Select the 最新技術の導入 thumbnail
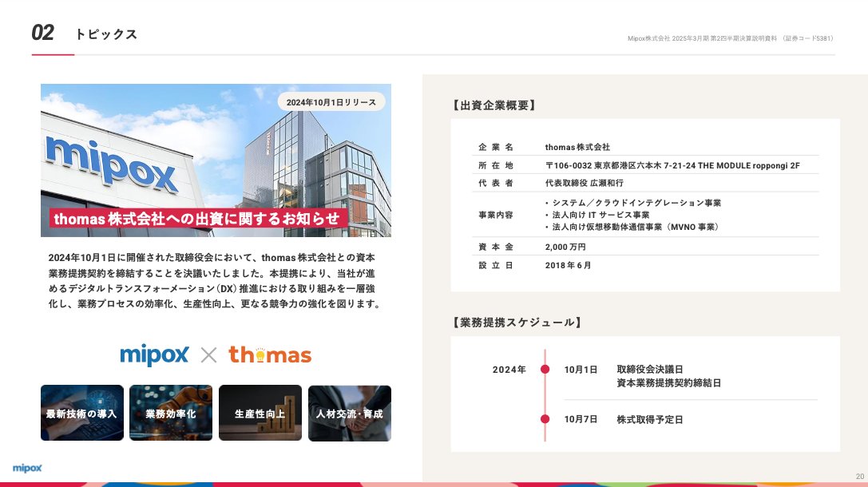The width and height of the screenshot is (868, 487). [x=82, y=413]
